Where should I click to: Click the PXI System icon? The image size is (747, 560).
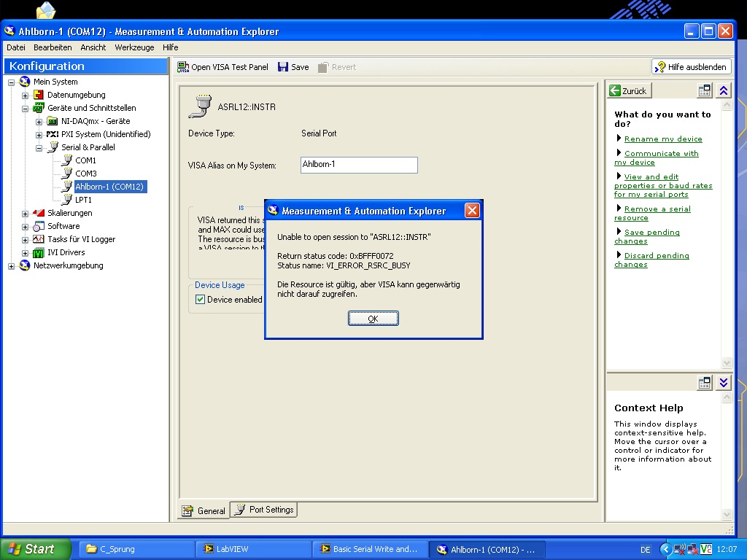pos(53,134)
